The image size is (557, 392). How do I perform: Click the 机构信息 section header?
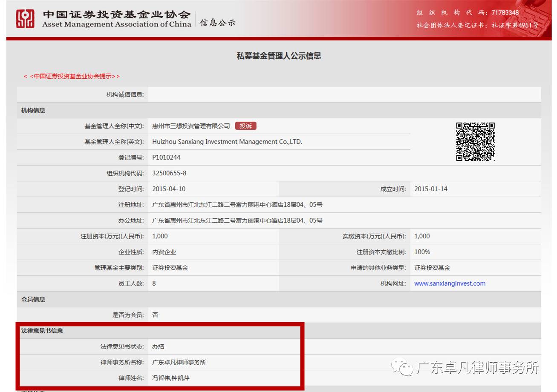point(33,110)
